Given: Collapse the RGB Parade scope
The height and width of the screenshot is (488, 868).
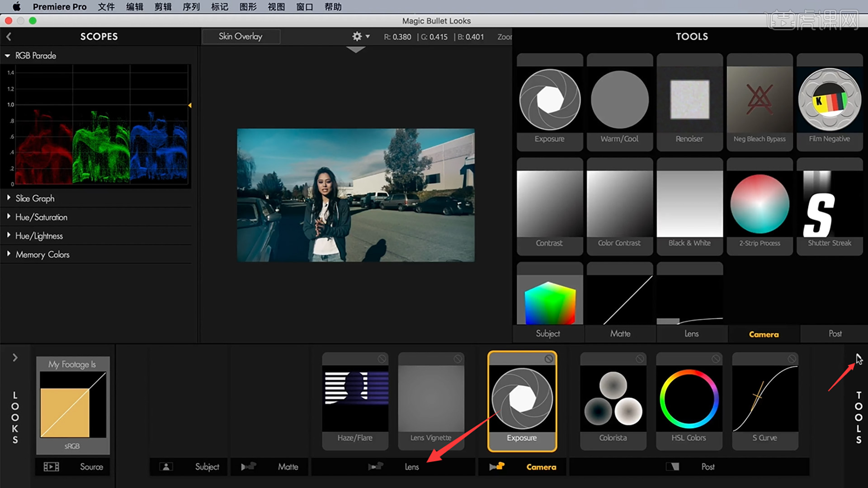Looking at the screenshot, I should (x=8, y=56).
